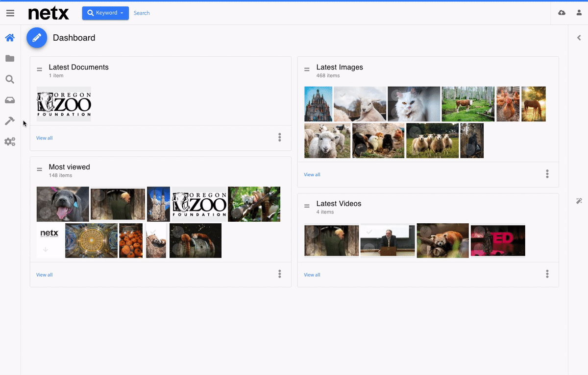Screen dimensions: 588x375
Task: Open the TED talk video thumbnail
Action: click(498, 240)
